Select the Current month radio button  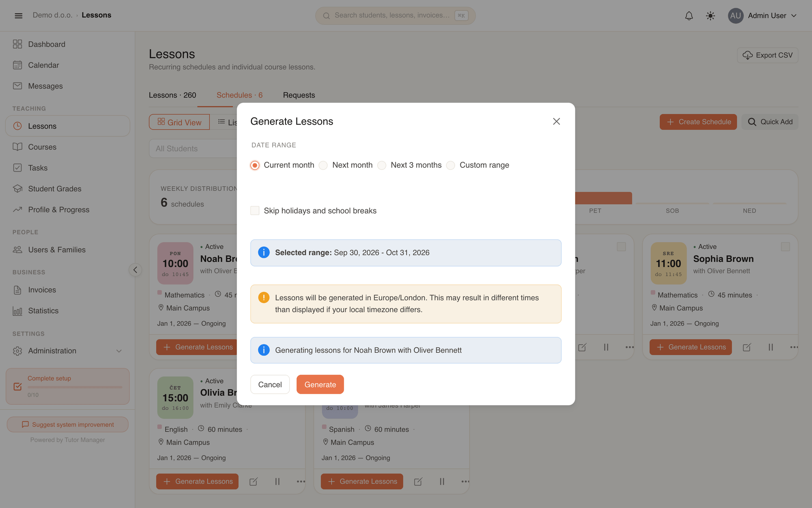tap(255, 165)
